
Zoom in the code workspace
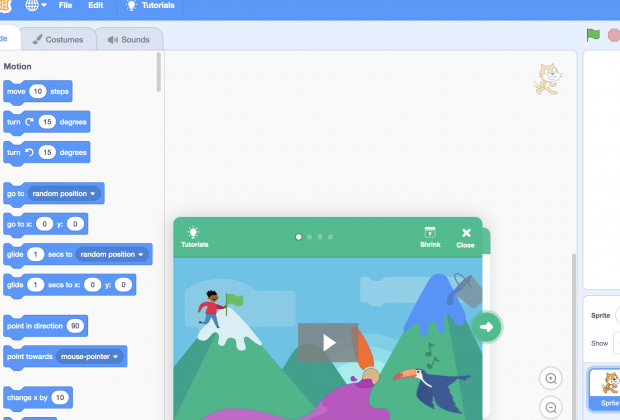[551, 378]
